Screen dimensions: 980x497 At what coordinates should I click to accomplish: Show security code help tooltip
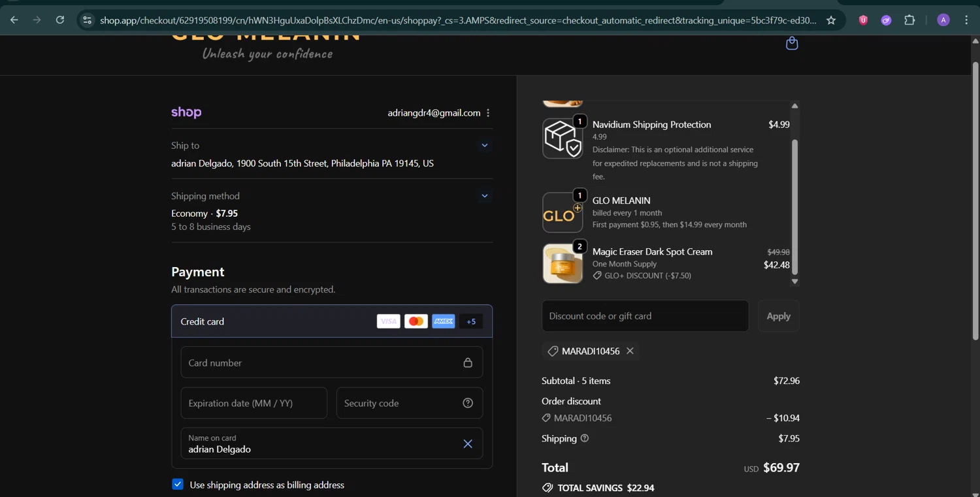468,403
